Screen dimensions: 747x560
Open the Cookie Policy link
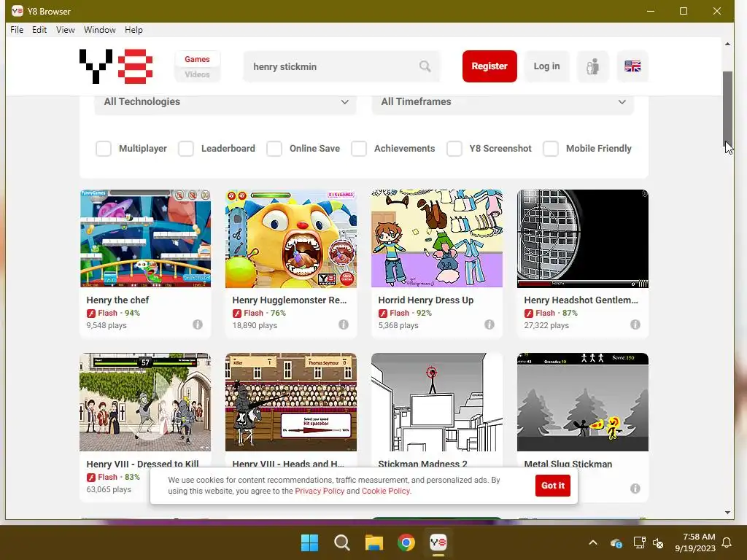[386, 491]
